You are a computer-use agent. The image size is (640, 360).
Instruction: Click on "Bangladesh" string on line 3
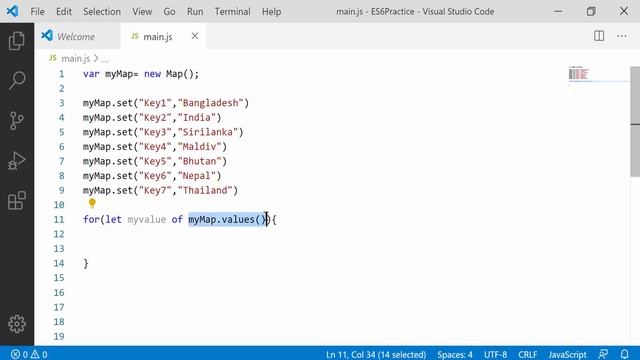click(210, 103)
